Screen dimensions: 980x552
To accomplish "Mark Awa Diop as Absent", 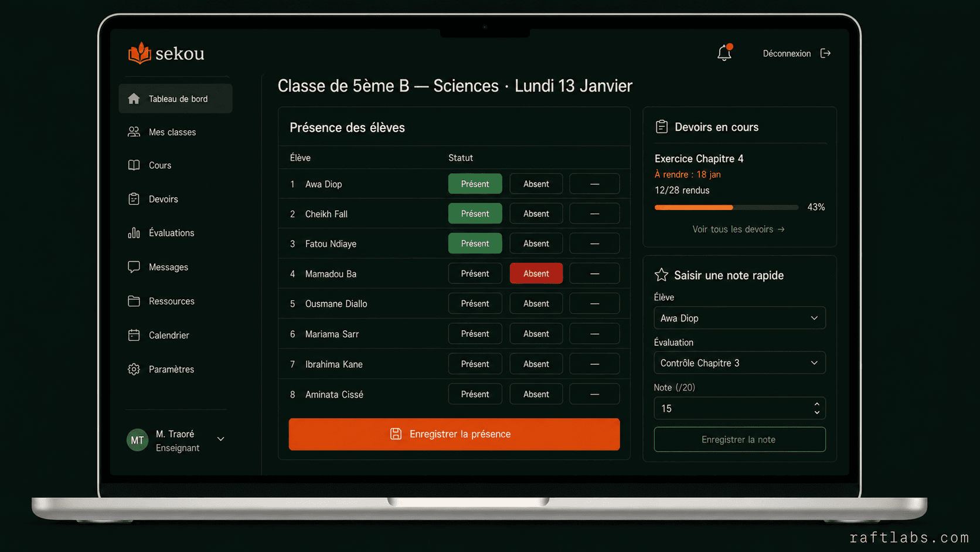I will click(536, 184).
